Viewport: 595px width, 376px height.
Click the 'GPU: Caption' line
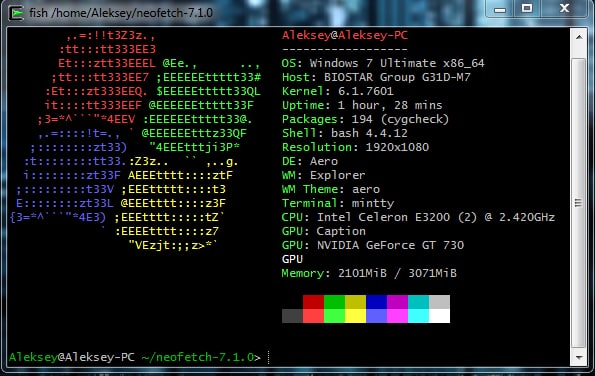click(324, 232)
